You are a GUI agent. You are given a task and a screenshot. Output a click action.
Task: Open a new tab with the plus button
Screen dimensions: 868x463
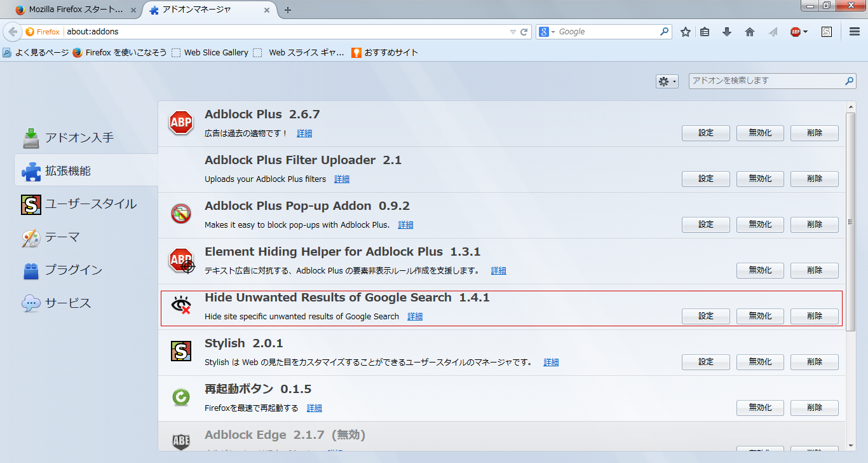tap(288, 10)
